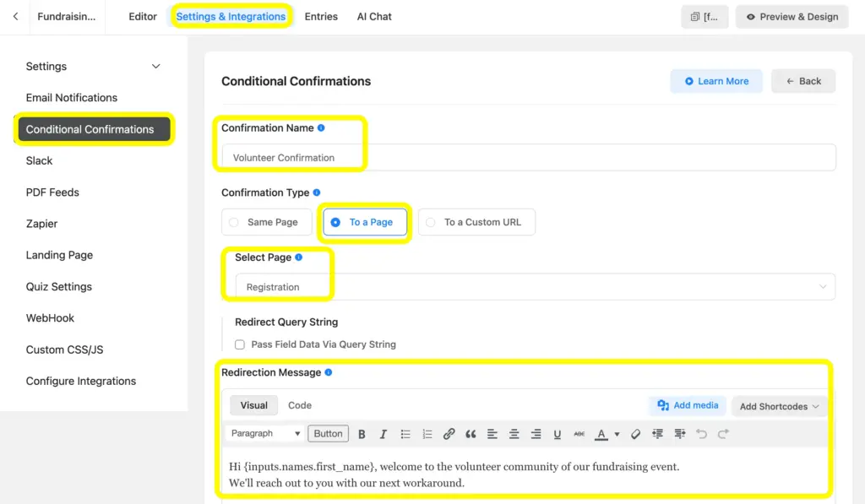
Task: Open Zapier settings
Action: click(42, 224)
